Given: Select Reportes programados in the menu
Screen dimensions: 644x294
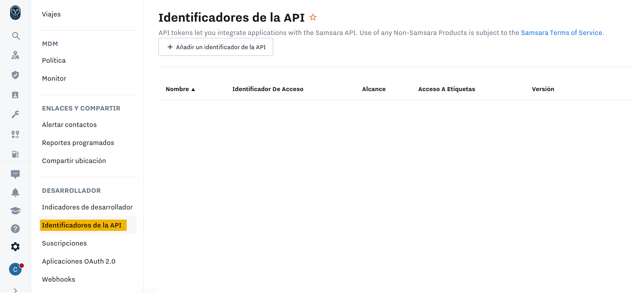Looking at the screenshot, I should coord(78,143).
